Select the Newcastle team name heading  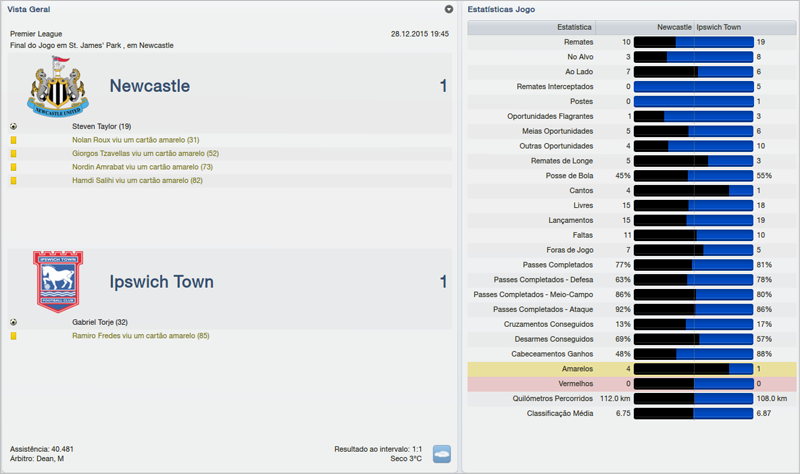(149, 87)
